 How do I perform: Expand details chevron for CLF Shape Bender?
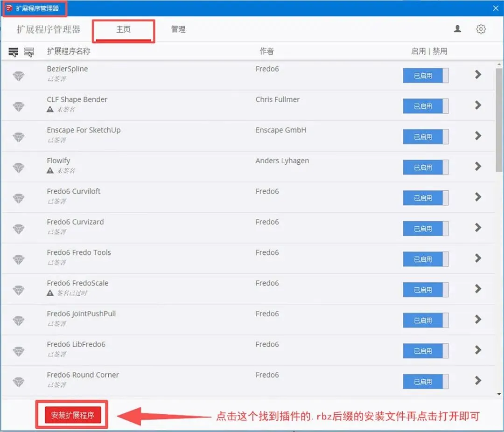pyautogui.click(x=478, y=105)
